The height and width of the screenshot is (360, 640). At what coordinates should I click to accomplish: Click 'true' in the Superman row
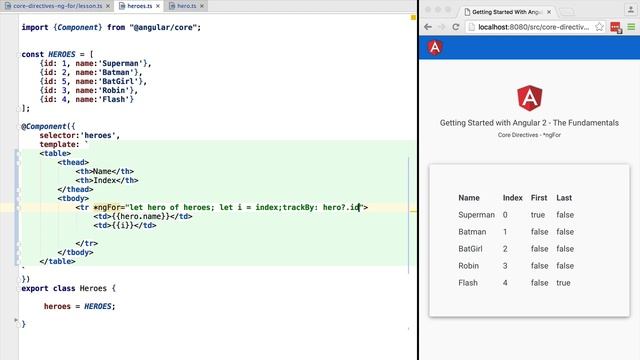(x=538, y=215)
